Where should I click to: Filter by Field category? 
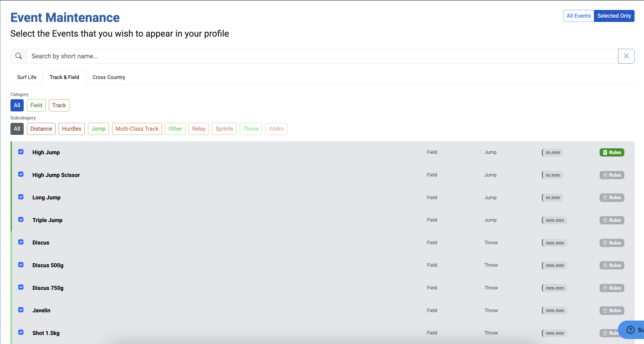[36, 105]
